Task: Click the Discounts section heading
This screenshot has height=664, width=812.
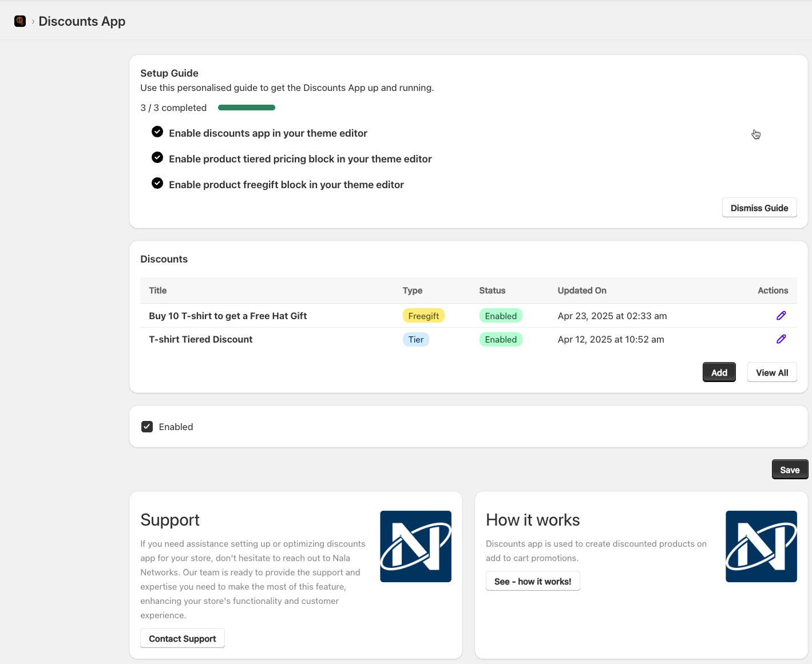Action: tap(164, 259)
